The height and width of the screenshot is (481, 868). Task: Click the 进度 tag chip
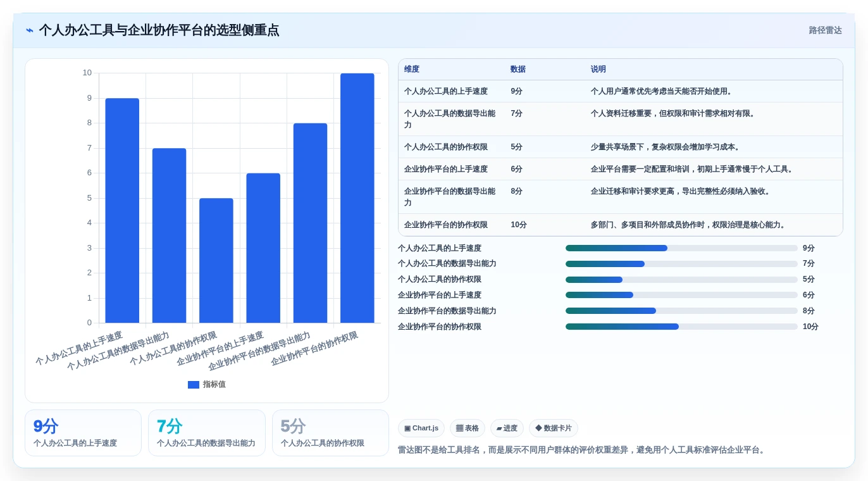coord(507,428)
